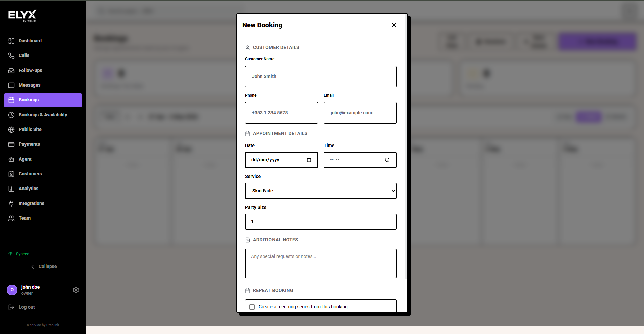644x334 pixels.
Task: Open the Dashboard grid icon
Action: [11, 41]
